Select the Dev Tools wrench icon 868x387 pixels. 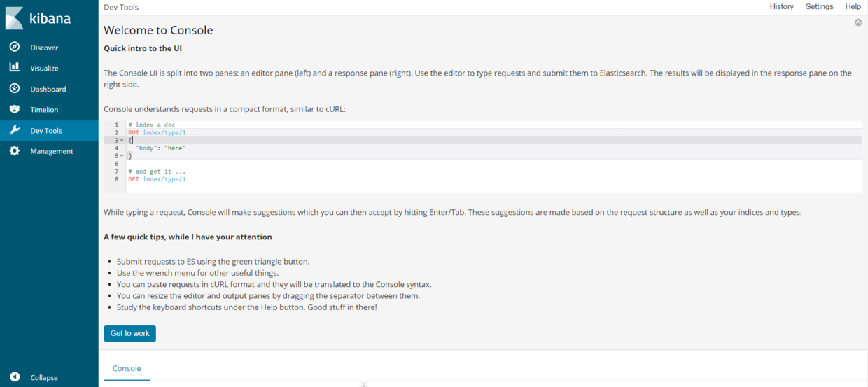[15, 131]
